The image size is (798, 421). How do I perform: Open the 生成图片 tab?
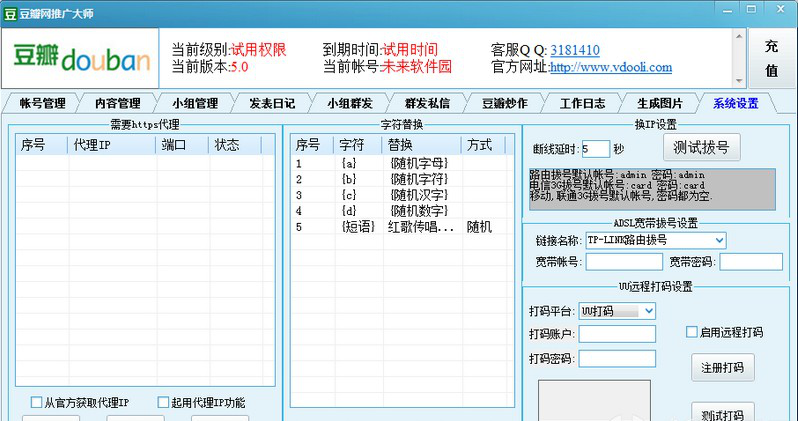click(660, 103)
